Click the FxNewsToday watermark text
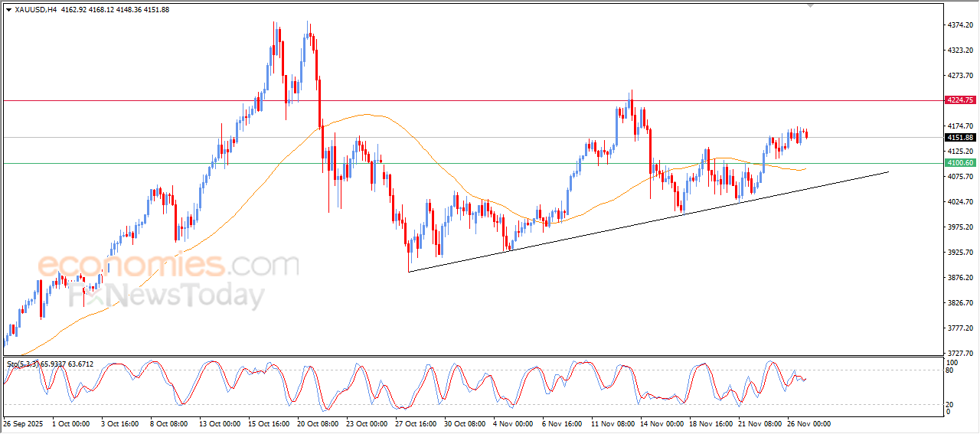The width and height of the screenshot is (980, 434). pyautogui.click(x=167, y=295)
